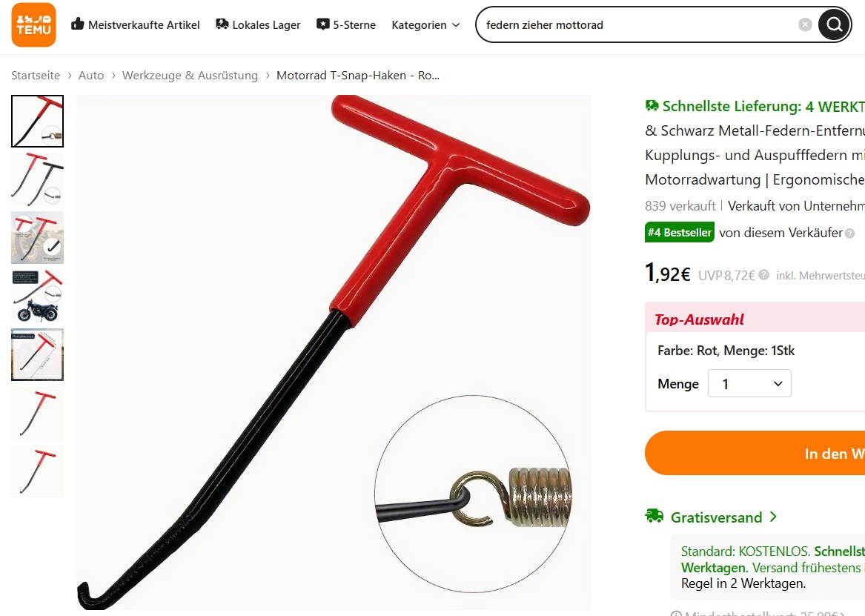Image resolution: width=865 pixels, height=616 pixels.
Task: Click the green Gratisversand truck icon
Action: click(654, 516)
